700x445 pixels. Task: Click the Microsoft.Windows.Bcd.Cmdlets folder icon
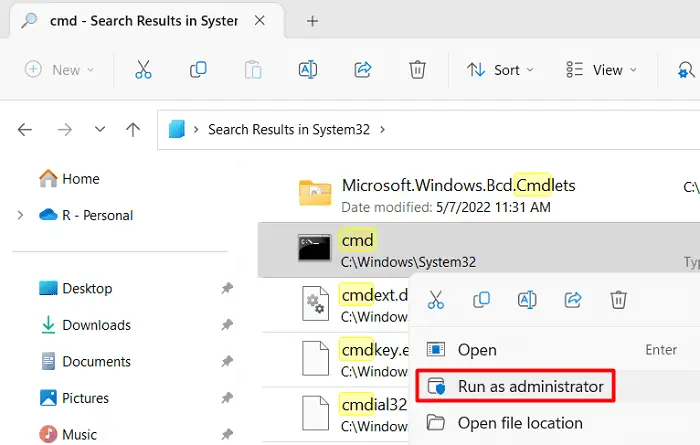(x=315, y=192)
